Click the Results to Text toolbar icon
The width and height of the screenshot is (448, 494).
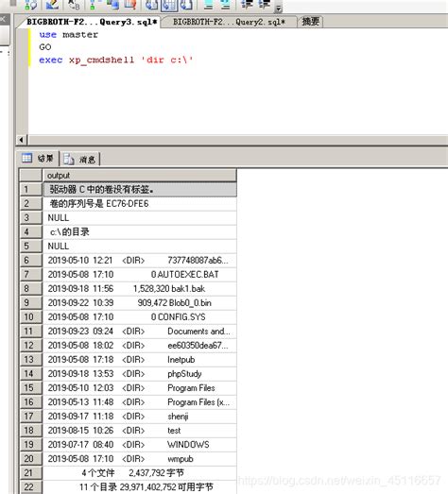[152, 5]
